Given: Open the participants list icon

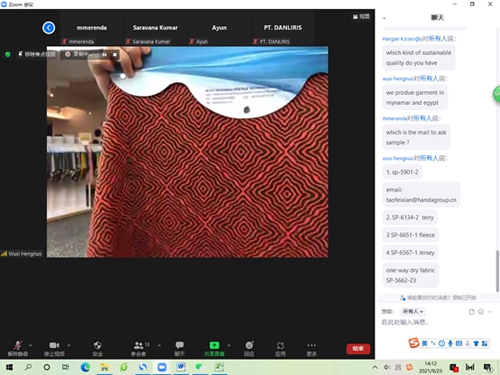Looking at the screenshot, I should point(138,345).
